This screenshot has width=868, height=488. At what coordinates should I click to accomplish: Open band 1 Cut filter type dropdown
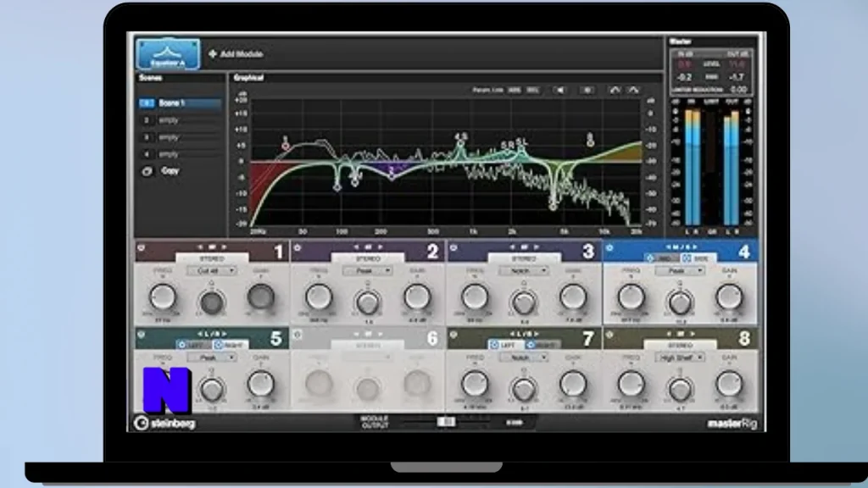click(211, 270)
